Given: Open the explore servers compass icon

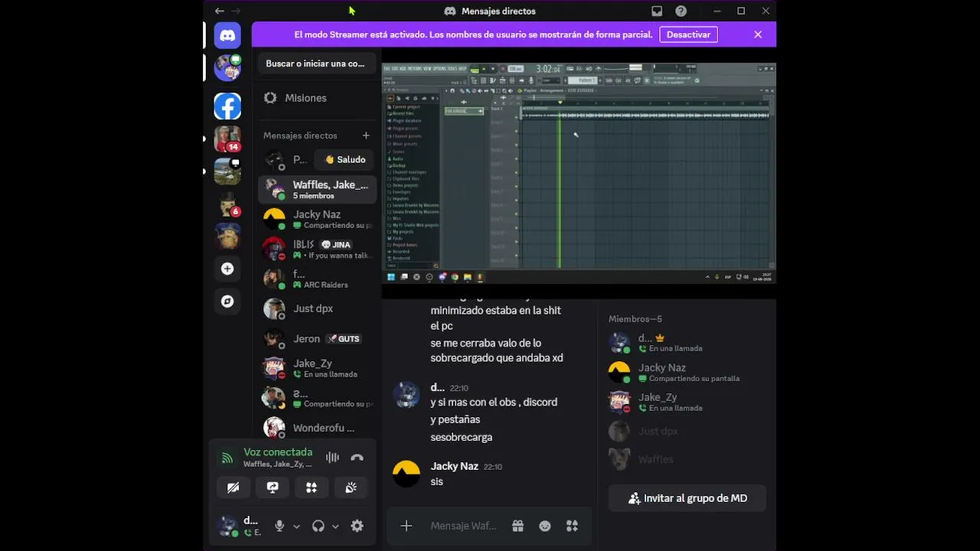Looking at the screenshot, I should (227, 302).
